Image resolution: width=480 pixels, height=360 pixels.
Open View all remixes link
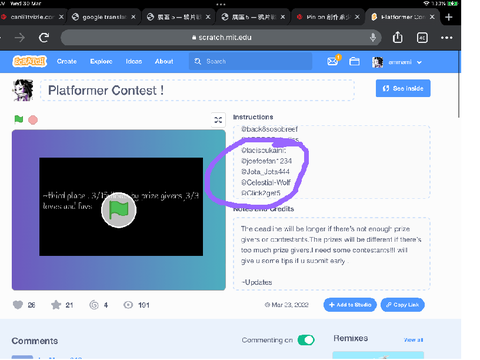[413, 340]
